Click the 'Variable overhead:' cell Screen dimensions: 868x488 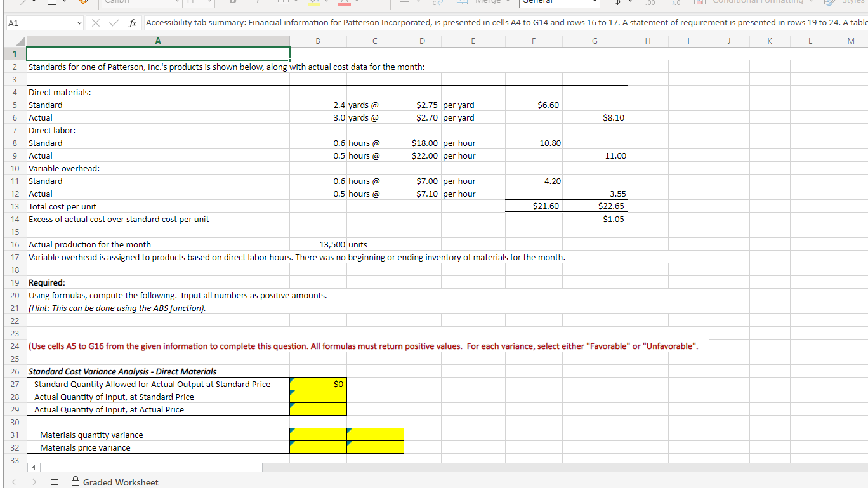pos(158,168)
